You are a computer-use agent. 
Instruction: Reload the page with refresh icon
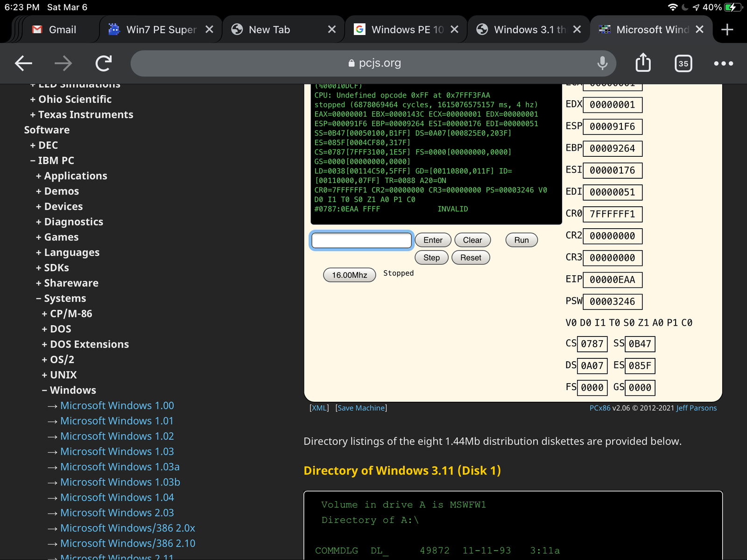tap(104, 63)
